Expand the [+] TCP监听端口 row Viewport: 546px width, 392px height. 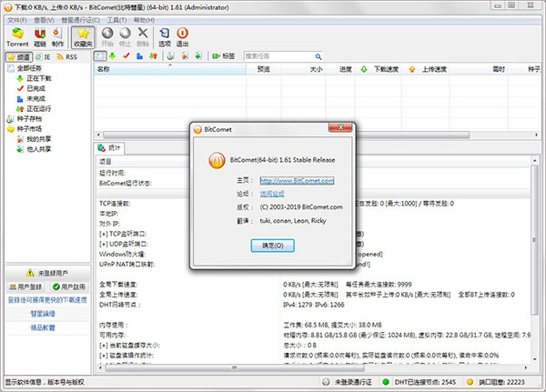[103, 234]
